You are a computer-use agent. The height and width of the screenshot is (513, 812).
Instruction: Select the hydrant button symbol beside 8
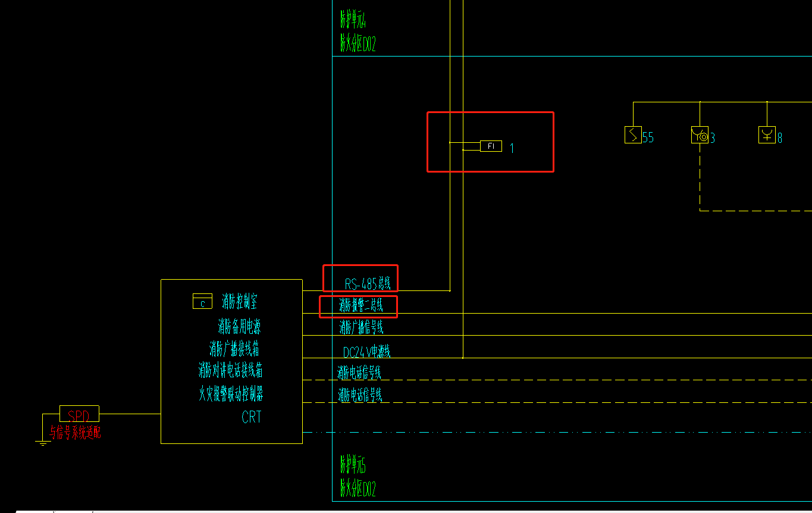point(767,135)
